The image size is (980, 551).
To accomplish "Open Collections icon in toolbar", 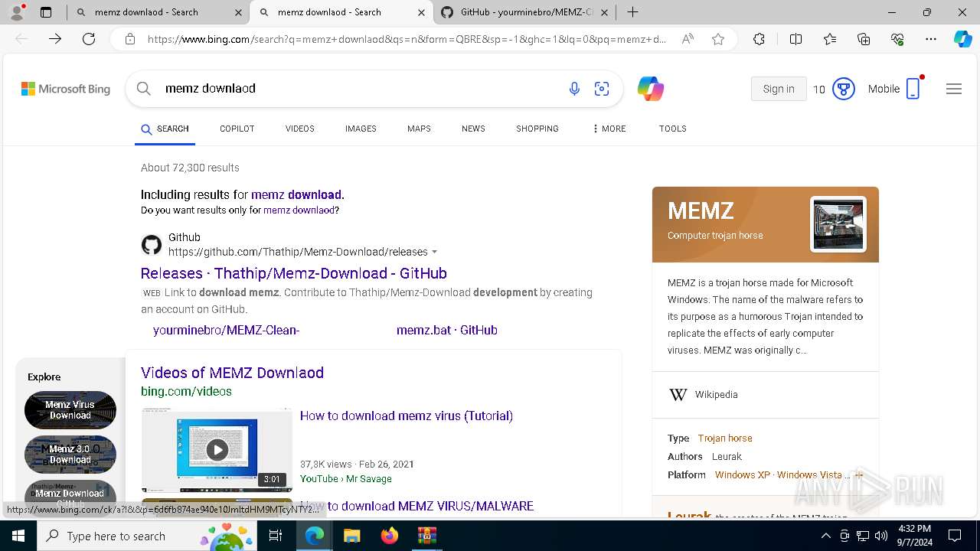I will point(864,39).
